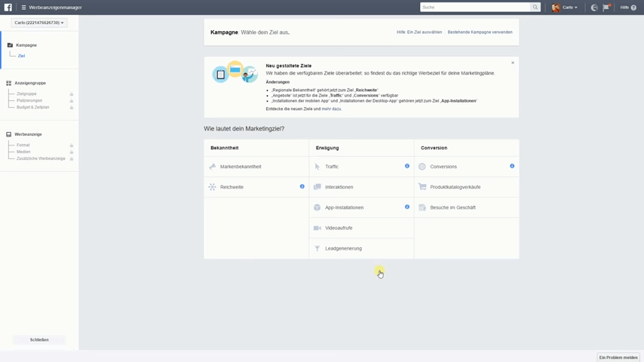The height and width of the screenshot is (362, 644).
Task: Open the Carlo account dropdown
Action: pyautogui.click(x=40, y=23)
